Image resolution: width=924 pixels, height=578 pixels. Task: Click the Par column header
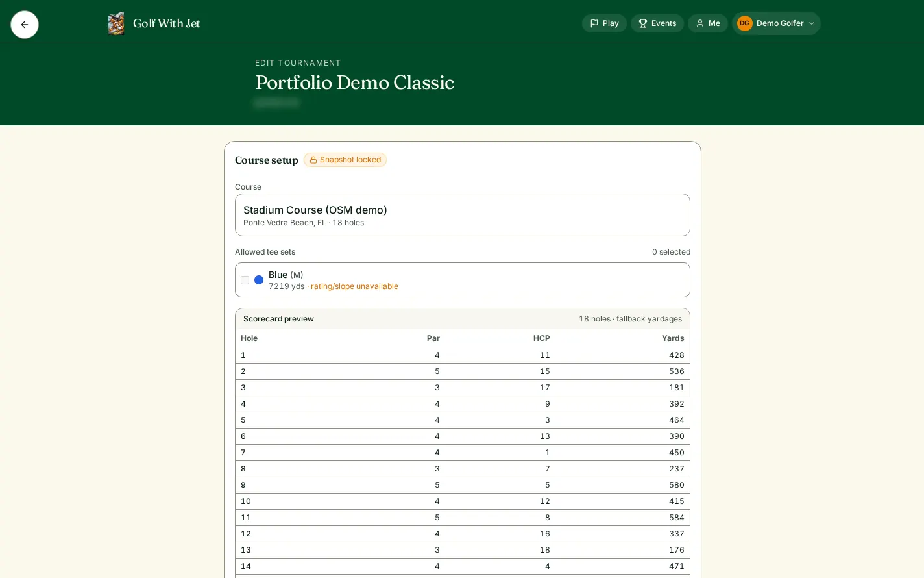433,338
